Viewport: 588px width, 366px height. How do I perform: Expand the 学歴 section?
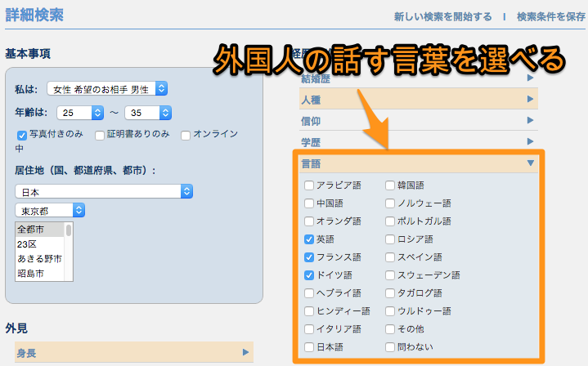(419, 141)
